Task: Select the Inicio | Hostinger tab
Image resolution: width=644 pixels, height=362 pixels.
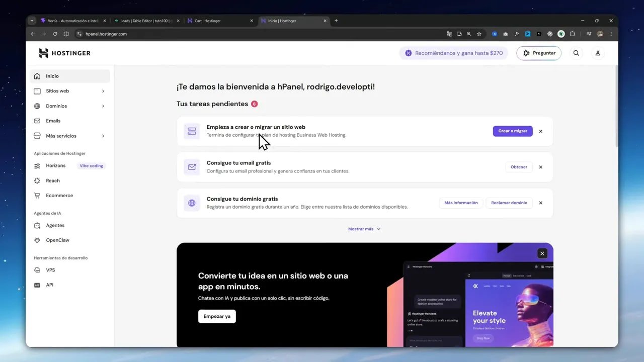Action: tap(294, 21)
